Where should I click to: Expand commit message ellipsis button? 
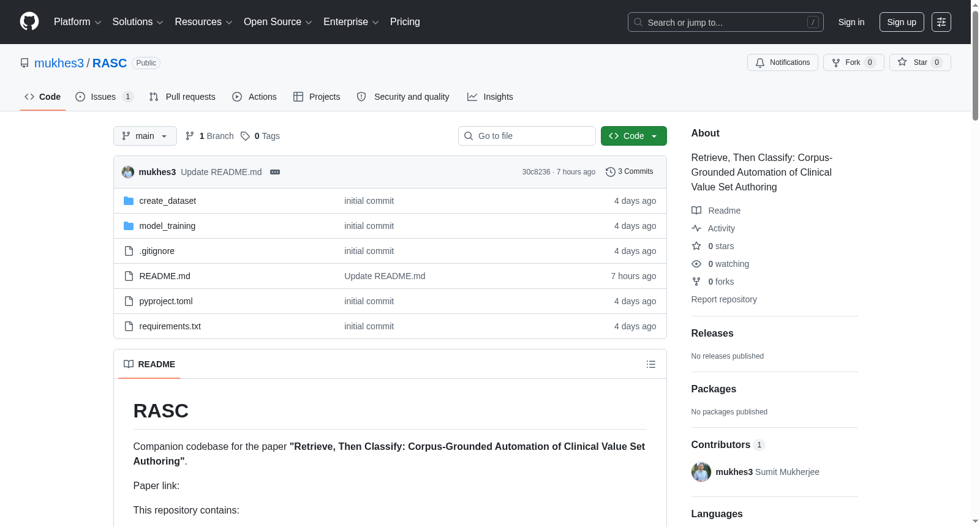275,172
